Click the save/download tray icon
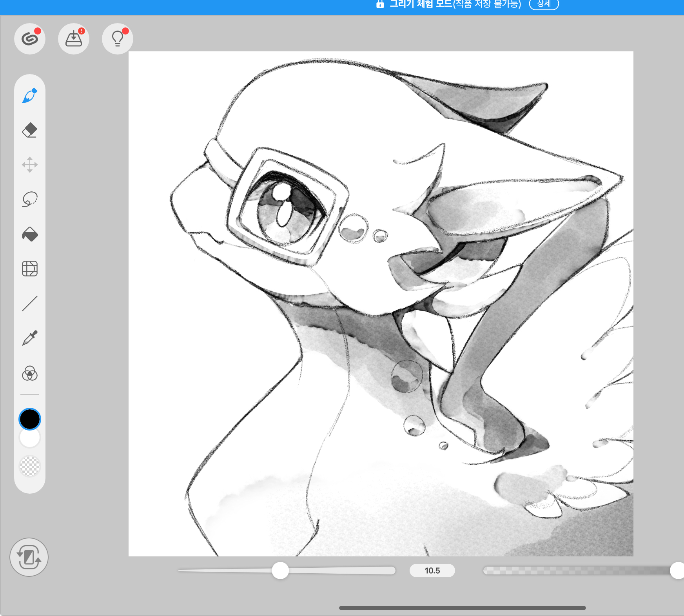 point(74,39)
